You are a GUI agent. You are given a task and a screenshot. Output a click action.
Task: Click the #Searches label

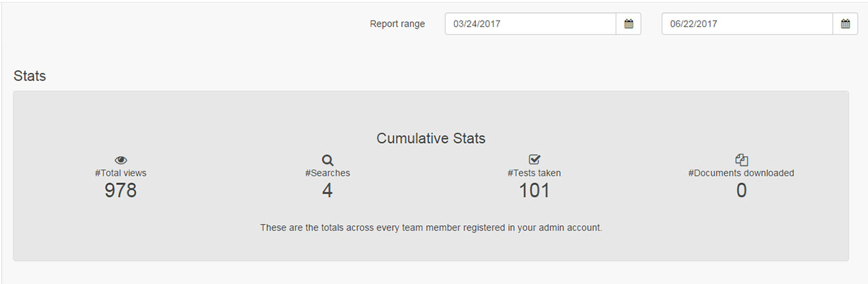pos(327,173)
